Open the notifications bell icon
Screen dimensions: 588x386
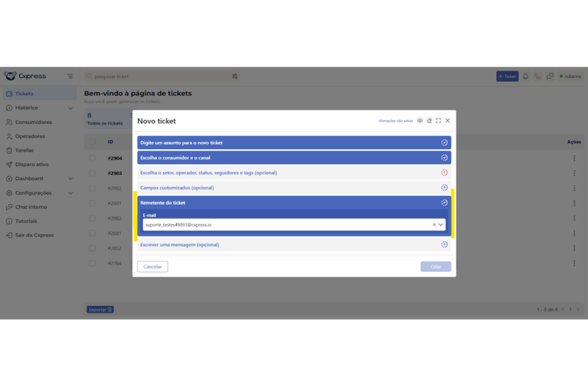(525, 76)
